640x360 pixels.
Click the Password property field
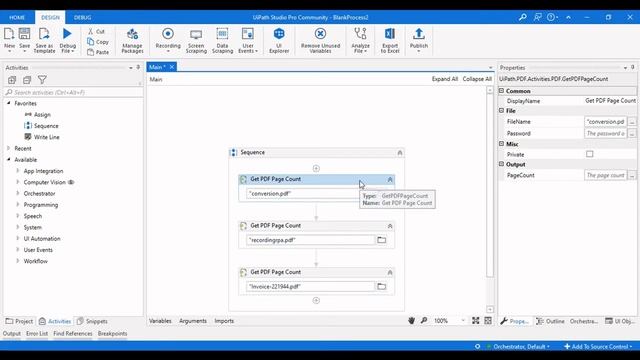(606, 133)
